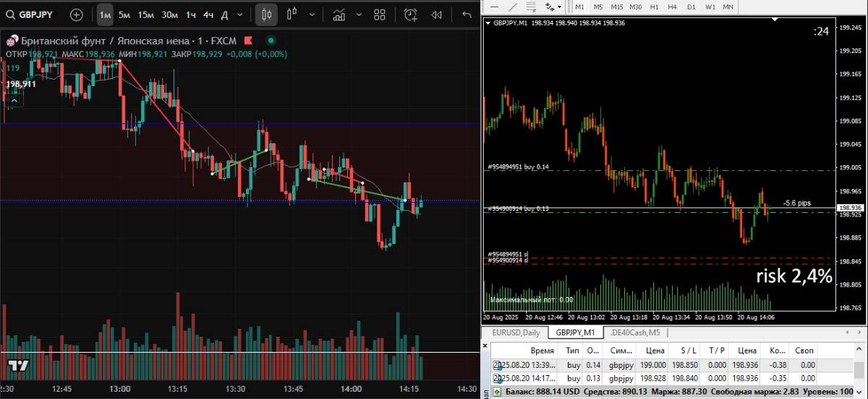Start bar replay with rewind icon
Screen dimensions: 868x399
point(436,14)
